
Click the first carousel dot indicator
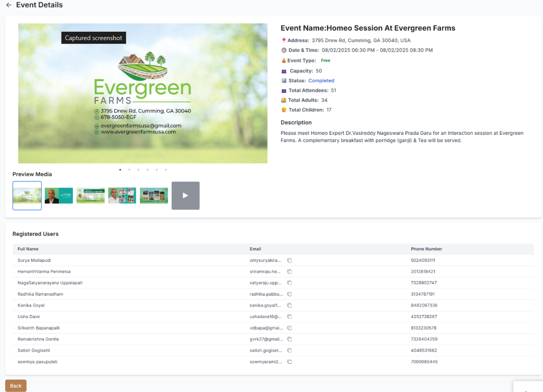[120, 170]
